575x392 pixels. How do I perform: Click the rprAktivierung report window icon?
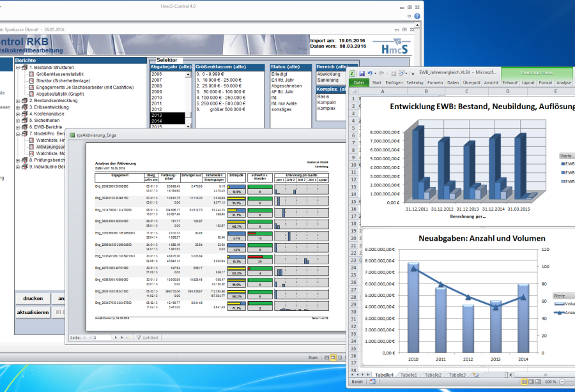click(x=71, y=135)
